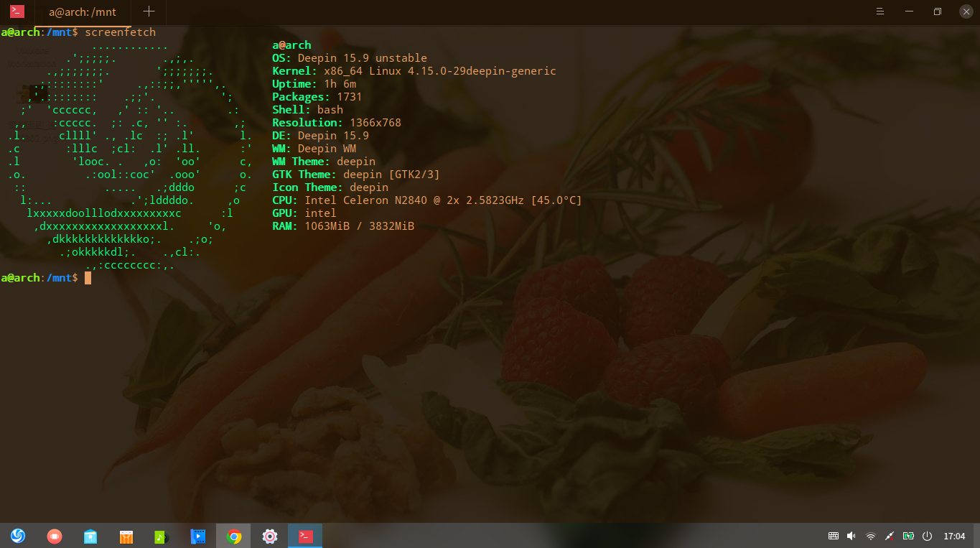The width and height of the screenshot is (980, 548).
Task: Click the CPU text 'Intel Celeron N2840'
Action: [365, 200]
